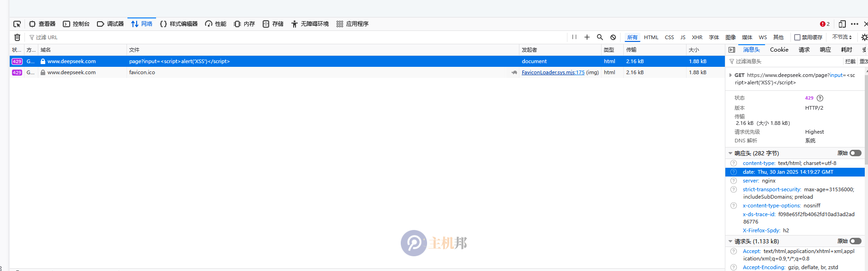Open the 无障碍环境 tab
Viewport: 868px width, 271px height.
pos(310,24)
